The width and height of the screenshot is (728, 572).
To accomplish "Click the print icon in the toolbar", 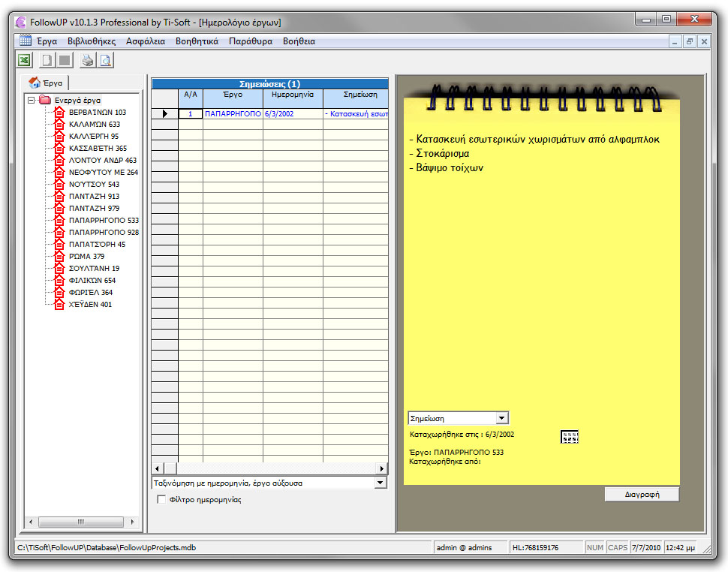I will click(x=86, y=59).
